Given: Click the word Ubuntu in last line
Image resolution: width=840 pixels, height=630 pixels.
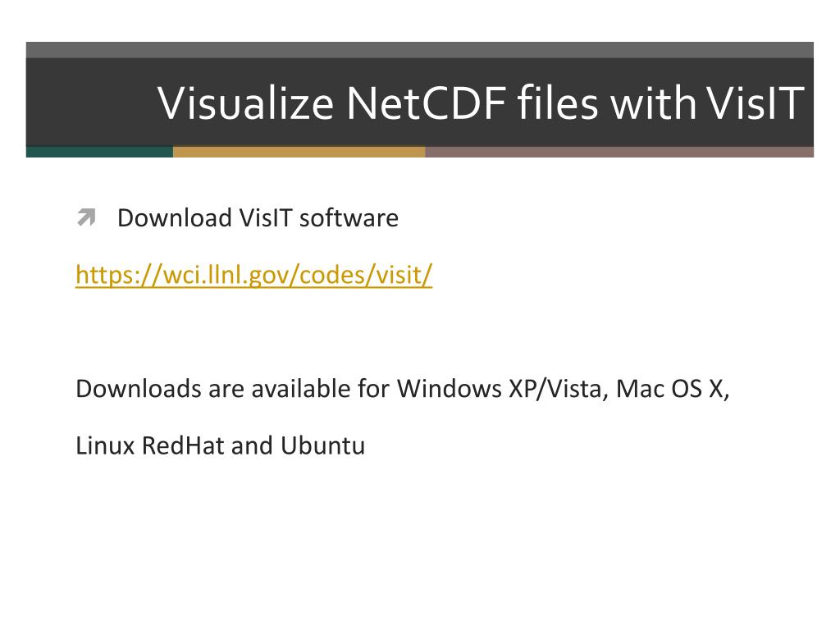Looking at the screenshot, I should [322, 445].
